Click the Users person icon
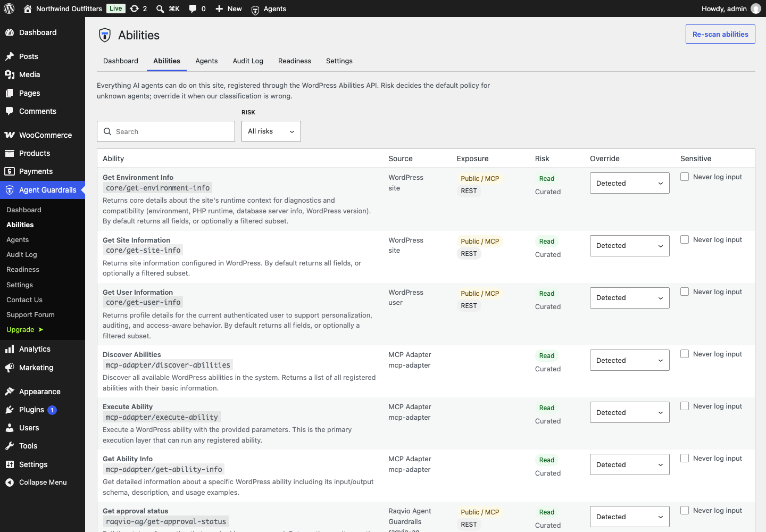Screen dimensions: 766x532 click(10, 428)
